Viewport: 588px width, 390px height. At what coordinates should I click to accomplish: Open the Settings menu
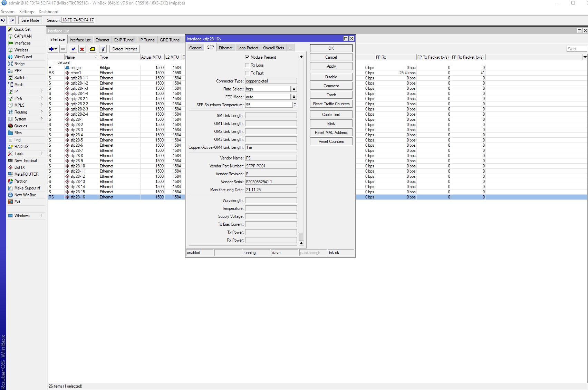(x=26, y=12)
